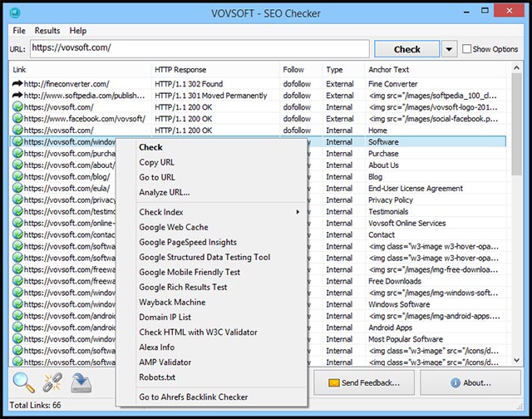Open the File menu
Viewport: 532px width, 419px height.
(x=19, y=31)
